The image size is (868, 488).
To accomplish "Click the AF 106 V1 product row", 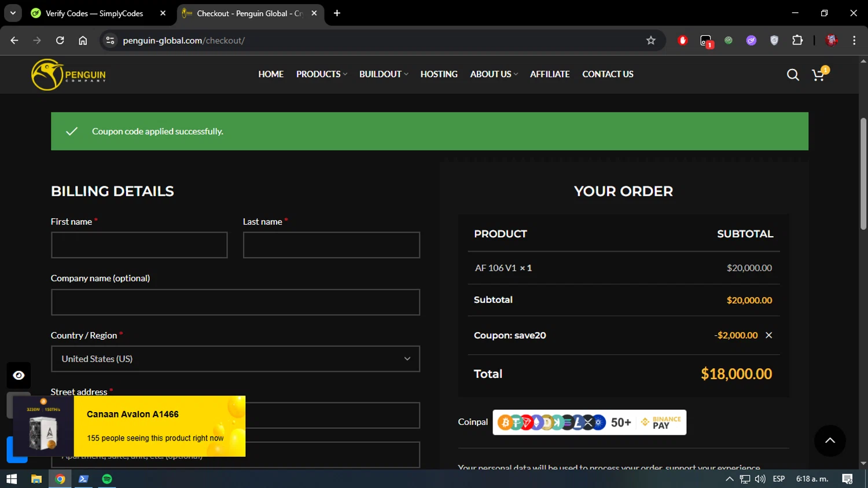I will 623,268.
